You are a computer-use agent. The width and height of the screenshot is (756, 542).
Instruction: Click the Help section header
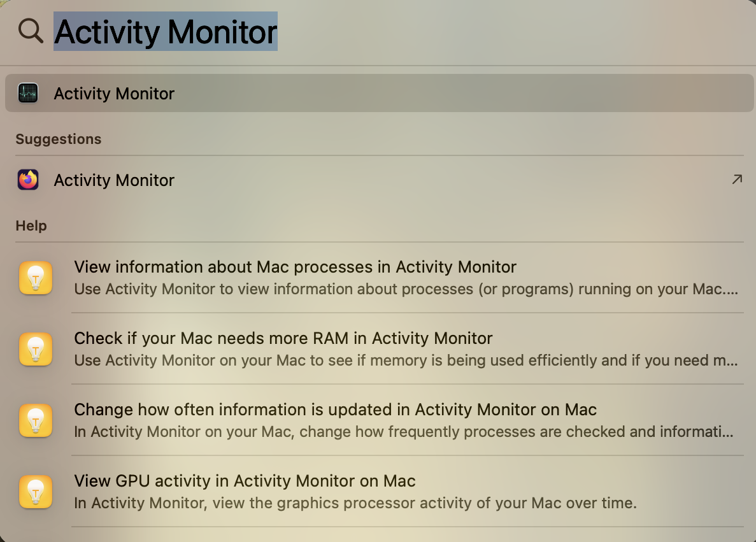pos(31,225)
